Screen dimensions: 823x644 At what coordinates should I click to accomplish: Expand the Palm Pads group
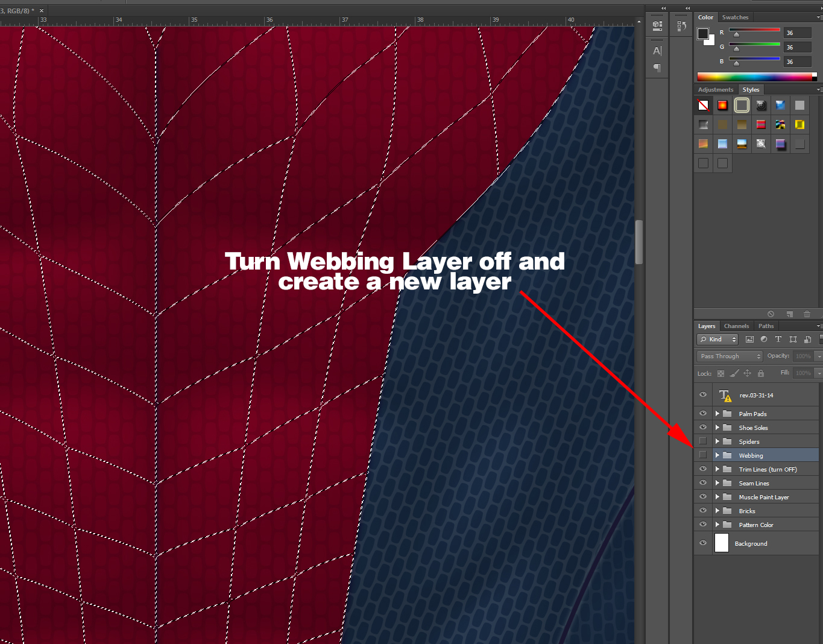pyautogui.click(x=717, y=414)
